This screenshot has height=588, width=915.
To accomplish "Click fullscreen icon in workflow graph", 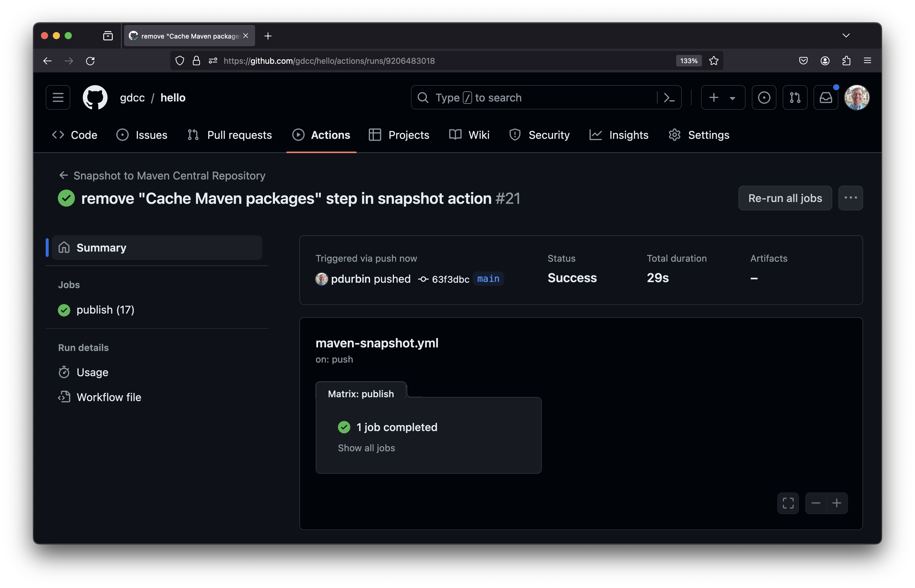I will pos(788,503).
